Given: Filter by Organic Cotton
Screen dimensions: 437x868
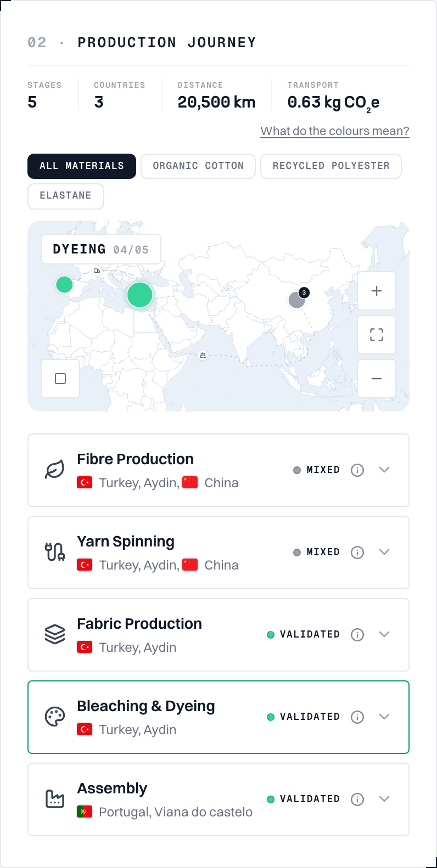Looking at the screenshot, I should click(198, 166).
